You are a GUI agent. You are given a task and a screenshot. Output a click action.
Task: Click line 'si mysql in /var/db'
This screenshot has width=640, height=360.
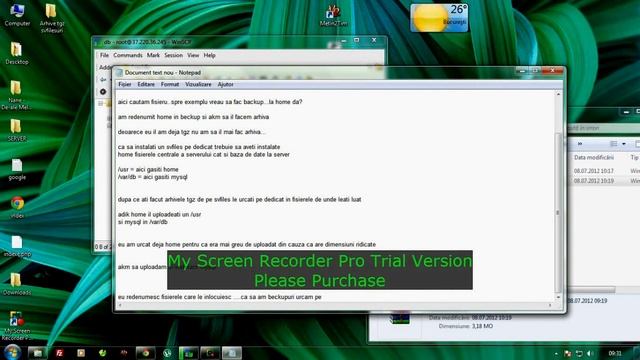coord(142,222)
